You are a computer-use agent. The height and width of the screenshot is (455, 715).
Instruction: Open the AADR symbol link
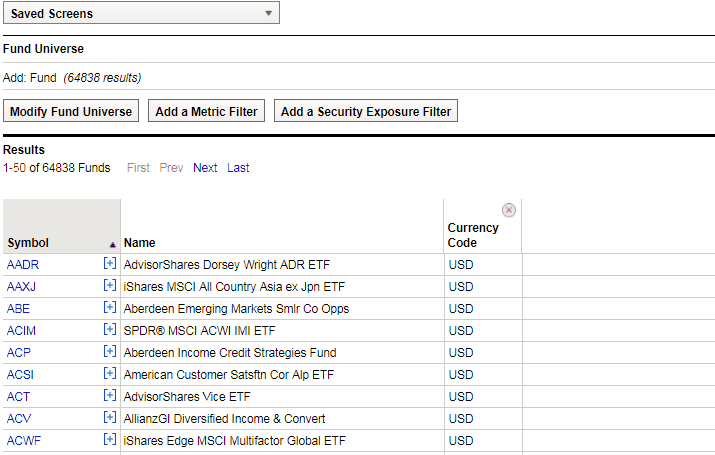point(23,264)
